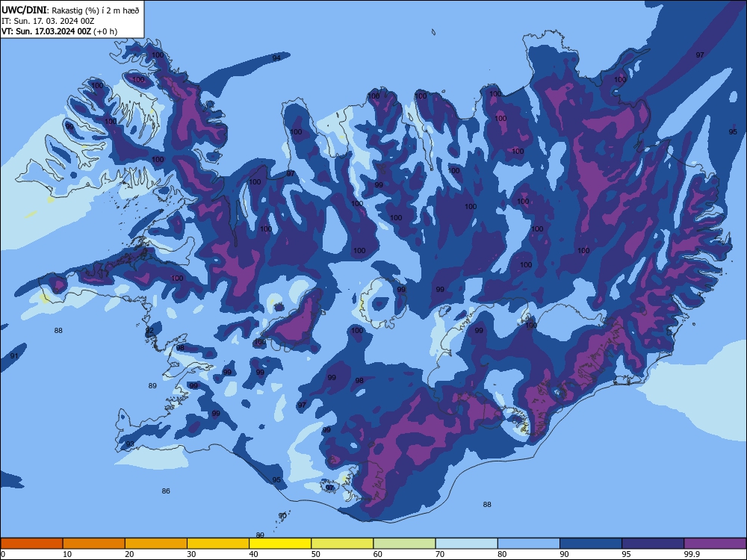The image size is (747, 560).
Task: Click the 70–80 pale blue legend swatch
Action: [x=467, y=544]
